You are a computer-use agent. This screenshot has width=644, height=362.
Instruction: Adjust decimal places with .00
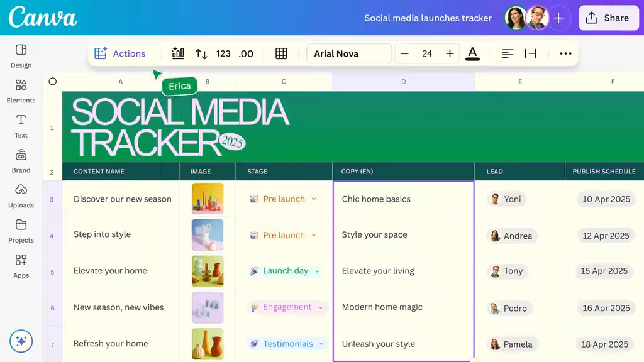pyautogui.click(x=246, y=54)
